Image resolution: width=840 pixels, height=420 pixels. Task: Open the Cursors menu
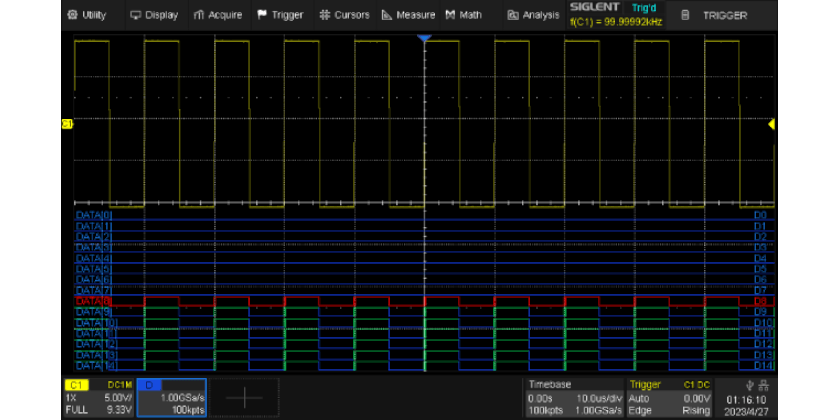click(344, 15)
